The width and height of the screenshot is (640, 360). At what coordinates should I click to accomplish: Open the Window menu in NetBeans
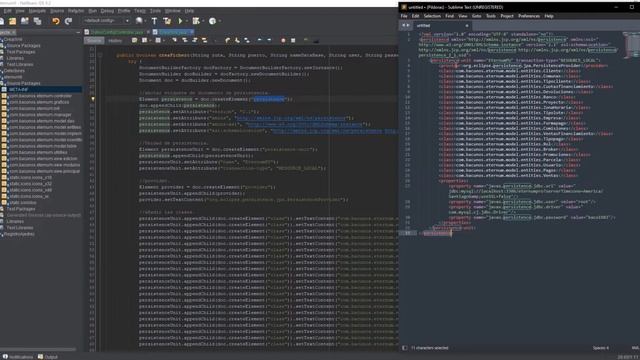(173, 11)
